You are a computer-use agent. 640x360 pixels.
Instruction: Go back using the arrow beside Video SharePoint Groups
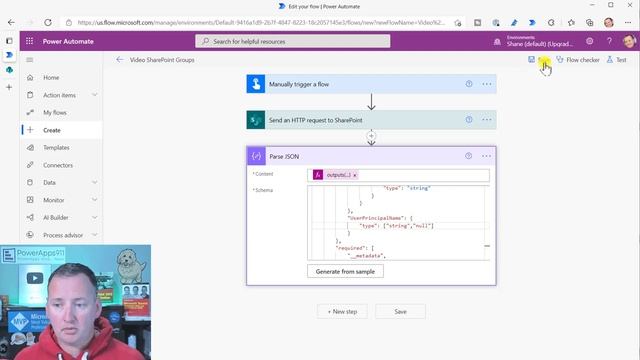pyautogui.click(x=120, y=60)
